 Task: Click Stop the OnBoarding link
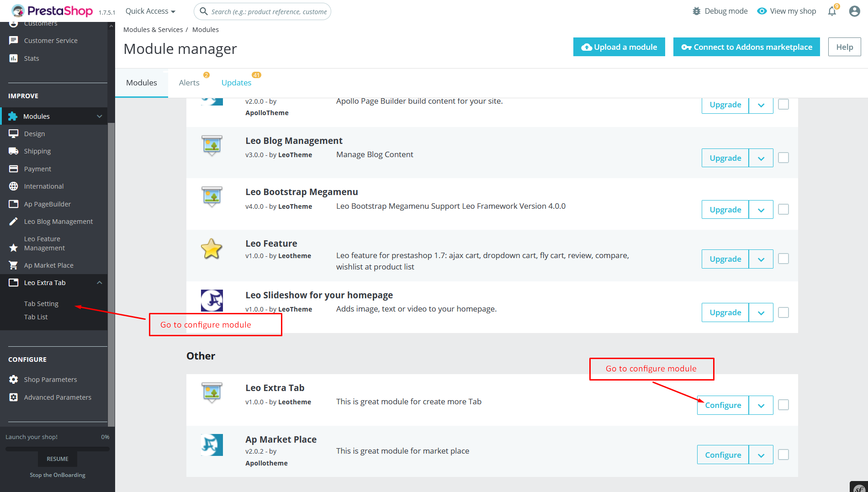[x=58, y=475]
